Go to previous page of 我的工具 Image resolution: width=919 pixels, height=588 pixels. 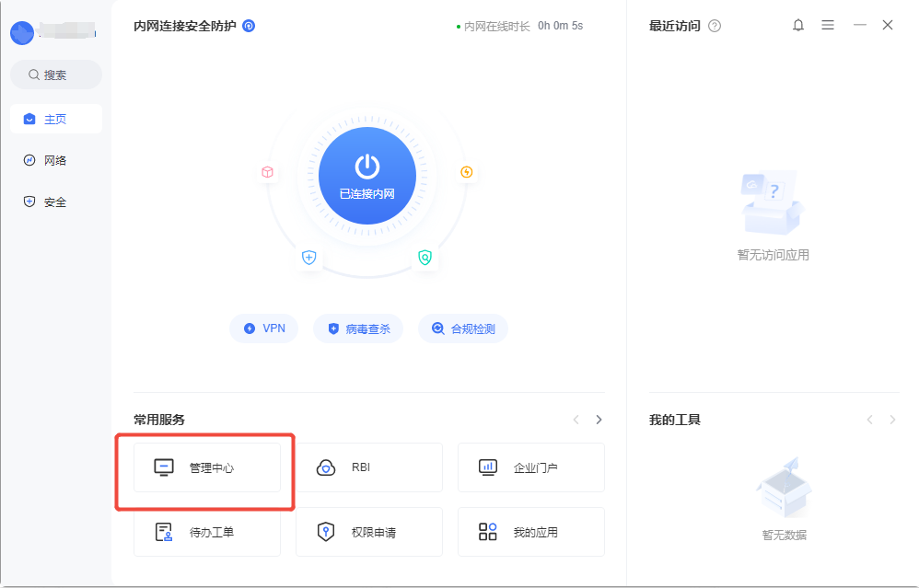[x=870, y=420]
